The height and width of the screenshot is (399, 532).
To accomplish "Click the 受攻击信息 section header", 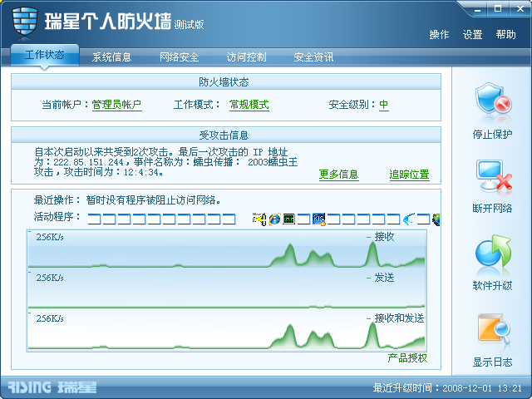I will click(226, 135).
